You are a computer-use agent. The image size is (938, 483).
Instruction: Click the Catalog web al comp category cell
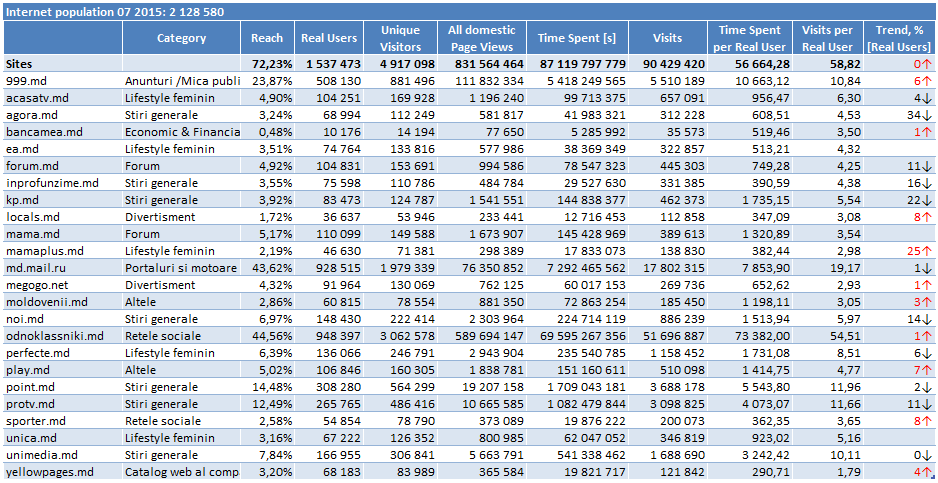(x=182, y=472)
